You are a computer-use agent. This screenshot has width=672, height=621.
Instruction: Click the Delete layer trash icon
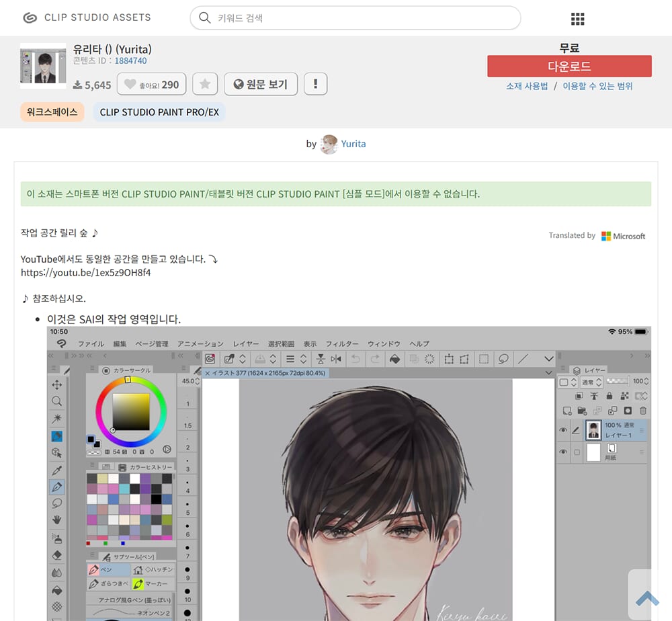[x=643, y=411]
